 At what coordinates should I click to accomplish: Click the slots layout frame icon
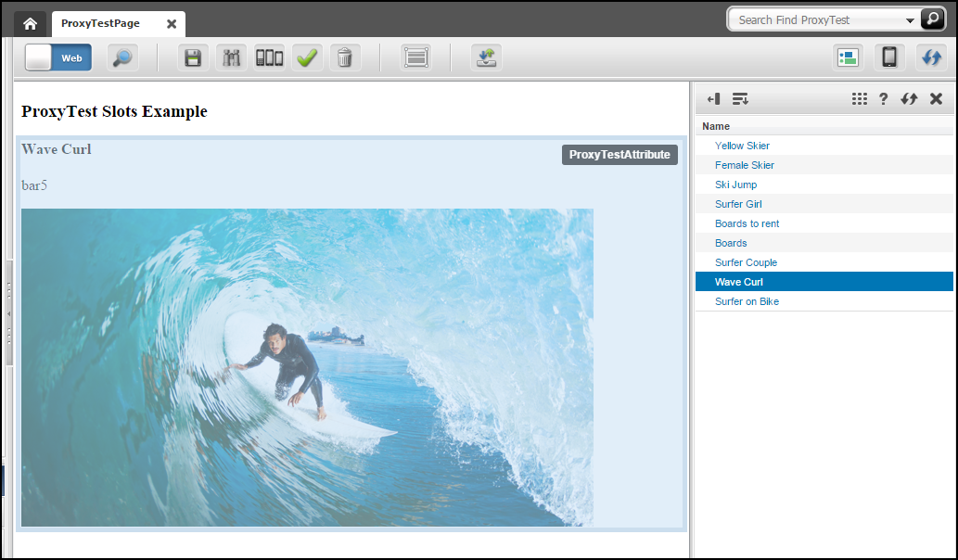pos(416,57)
